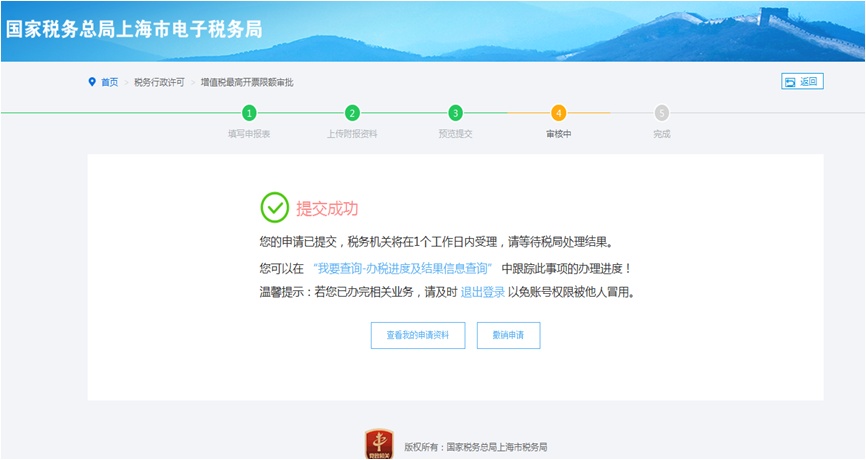
Task: Click the 国家税务总局上海市电子税务局 site title
Action: [x=134, y=29]
